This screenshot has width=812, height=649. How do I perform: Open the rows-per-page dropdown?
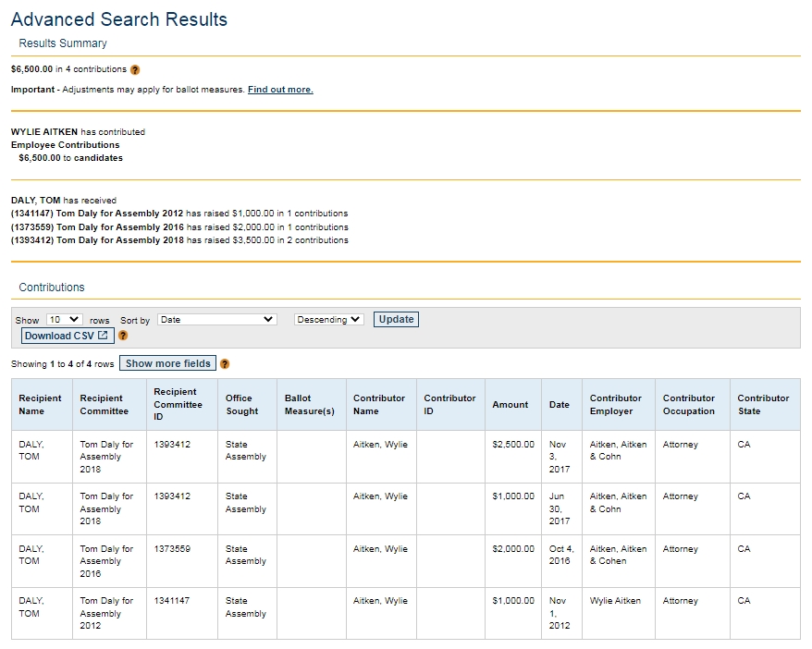pyautogui.click(x=65, y=320)
